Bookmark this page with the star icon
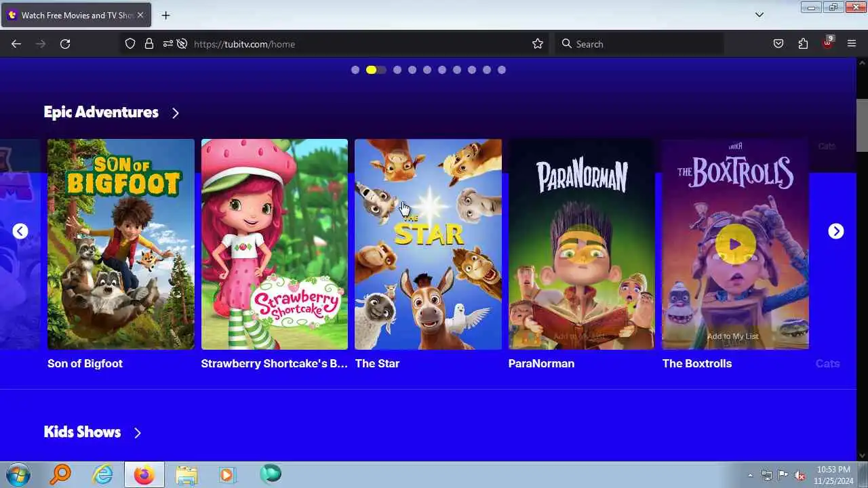Screen dimensions: 868x488 (538, 44)
